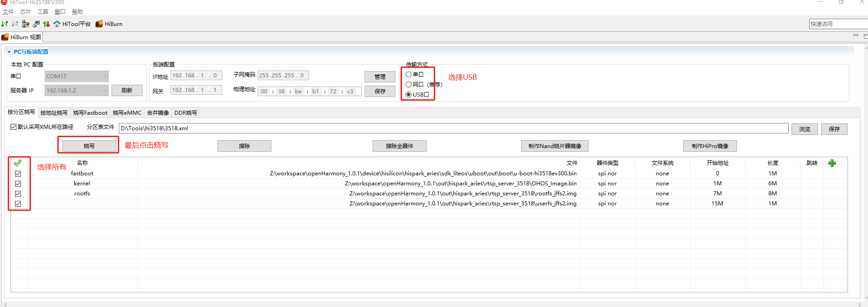This screenshot has width=868, height=307.
Task: Toggle 默认采用XML所在路径 checkbox
Action: [x=13, y=127]
